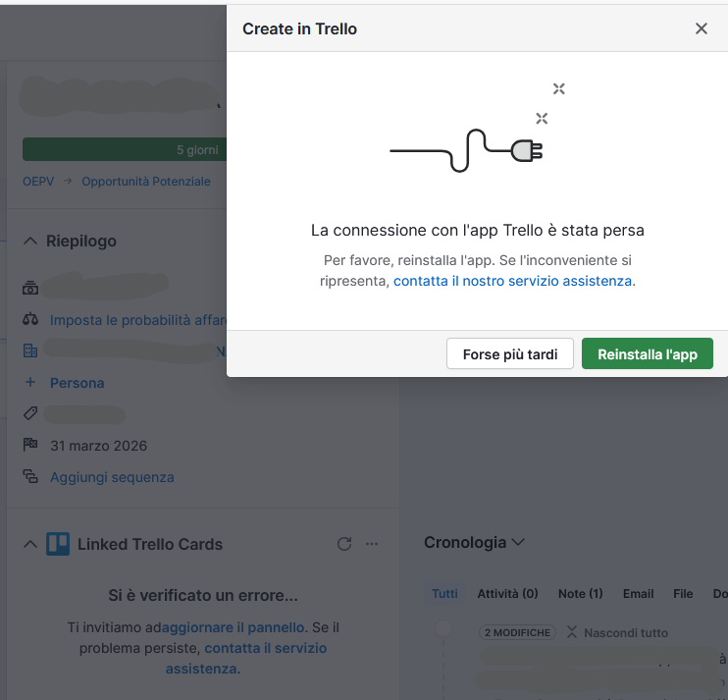The image size is (728, 700).
Task: Open the OEPV pipeline link
Action: 38,182
